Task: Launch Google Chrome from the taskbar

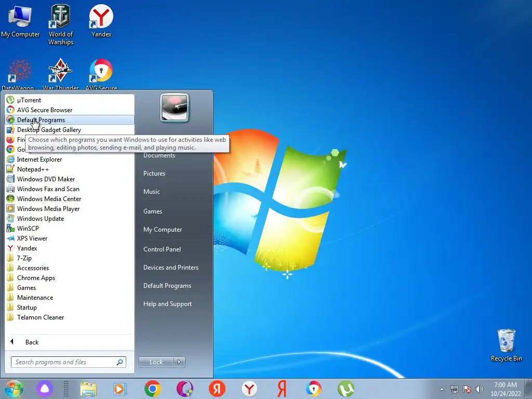Action: pos(153,389)
